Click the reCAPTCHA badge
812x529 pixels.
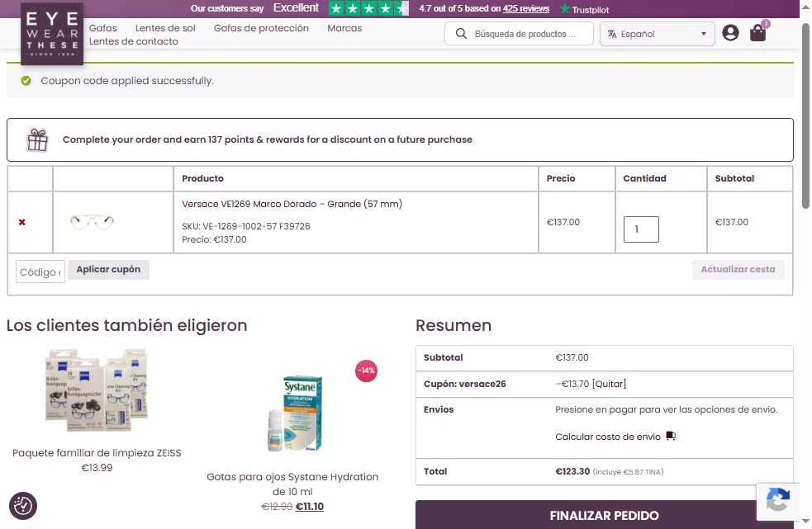(x=777, y=502)
